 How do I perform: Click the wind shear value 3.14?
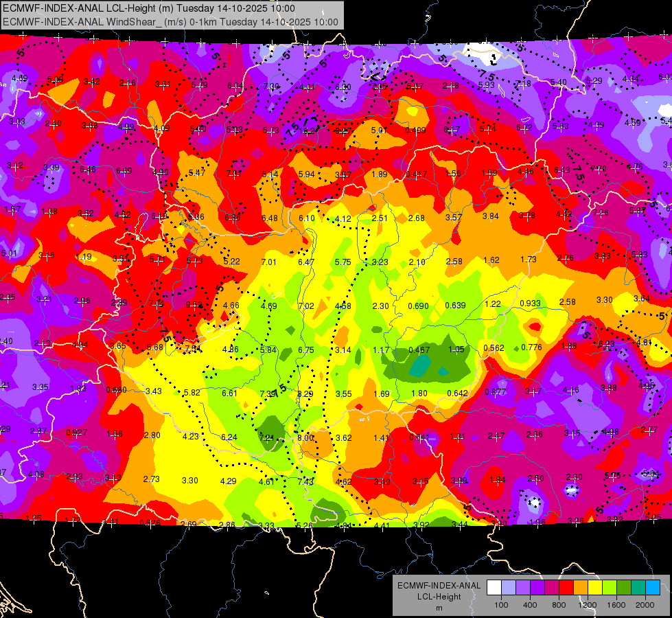(x=343, y=350)
